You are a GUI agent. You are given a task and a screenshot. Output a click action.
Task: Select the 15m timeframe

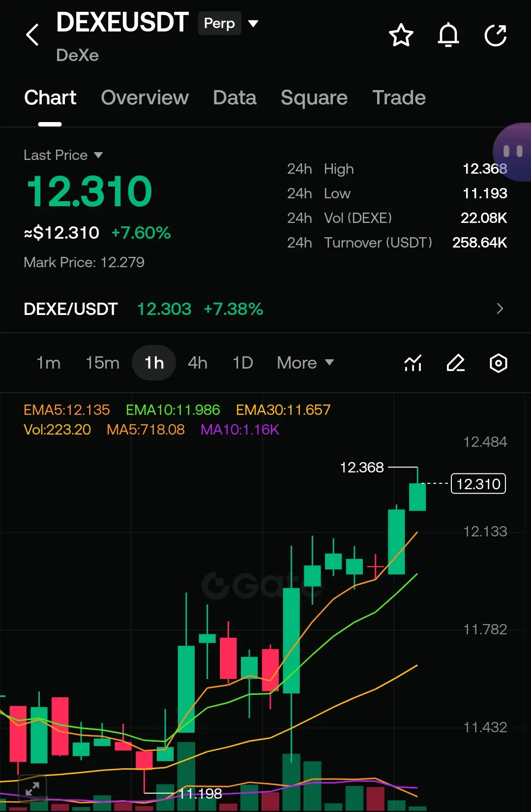102,363
